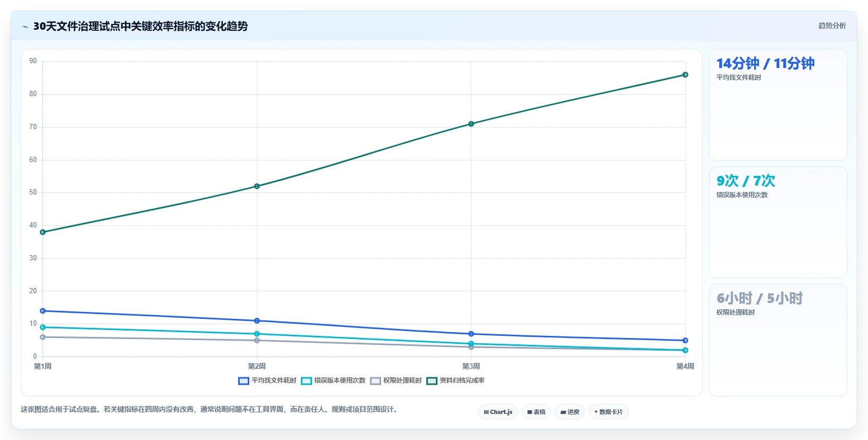868x440 pixels.
Task: Click the 错误版本使用次数 card caption
Action: 742,195
